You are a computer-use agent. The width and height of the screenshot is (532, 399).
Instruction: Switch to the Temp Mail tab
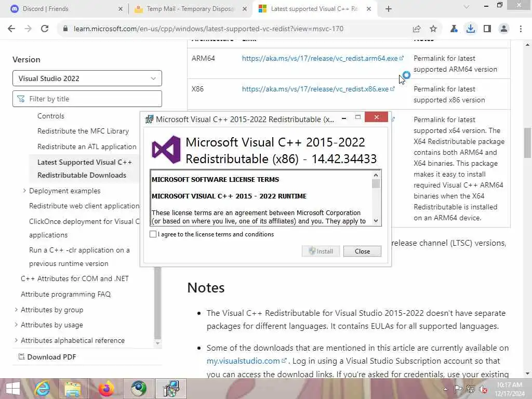(x=190, y=9)
